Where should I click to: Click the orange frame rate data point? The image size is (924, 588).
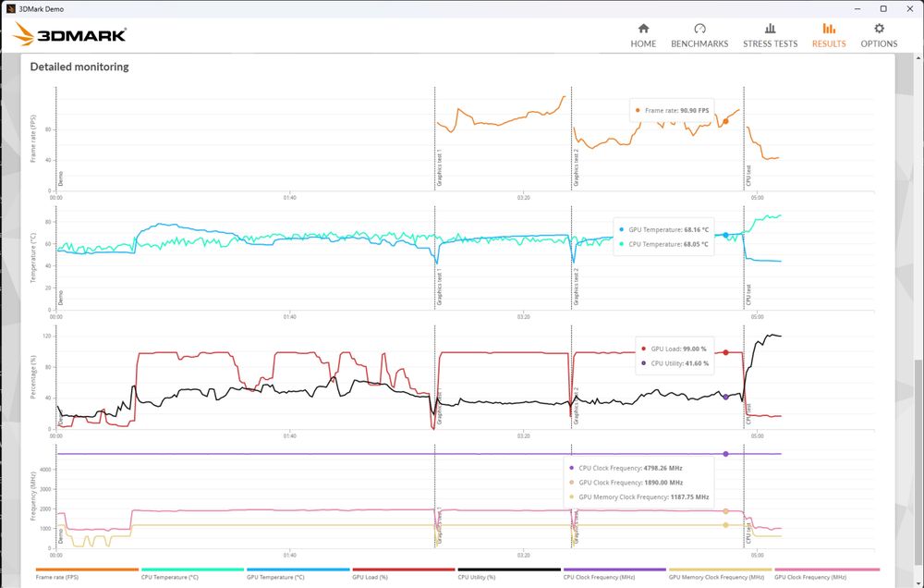pos(725,121)
